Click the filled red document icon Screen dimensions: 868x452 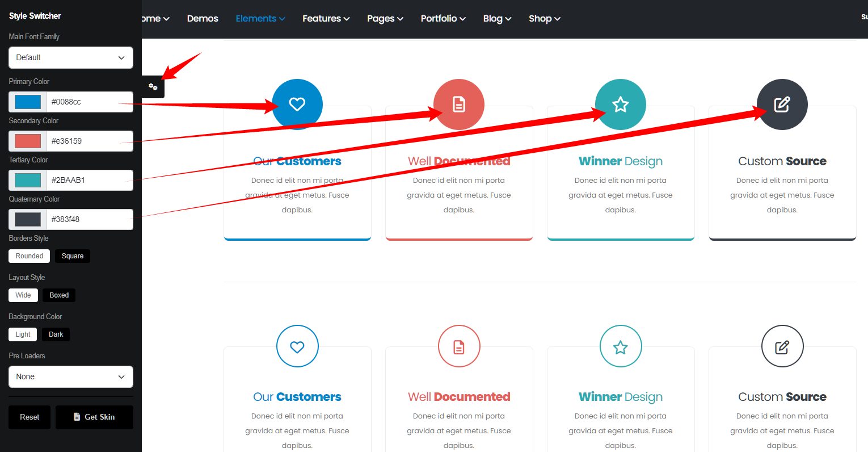click(458, 104)
